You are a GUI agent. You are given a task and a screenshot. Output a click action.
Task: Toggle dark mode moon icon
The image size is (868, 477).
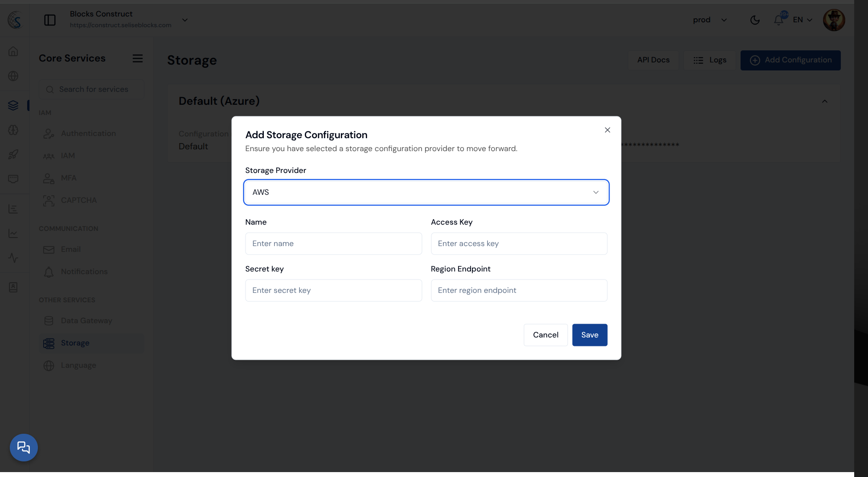[754, 20]
